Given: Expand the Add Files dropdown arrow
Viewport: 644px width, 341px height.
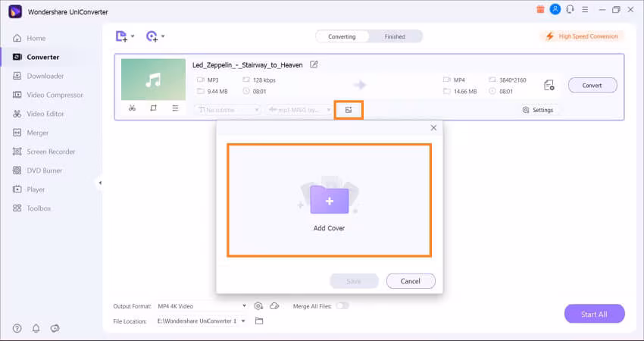Looking at the screenshot, I should pyautogui.click(x=133, y=36).
